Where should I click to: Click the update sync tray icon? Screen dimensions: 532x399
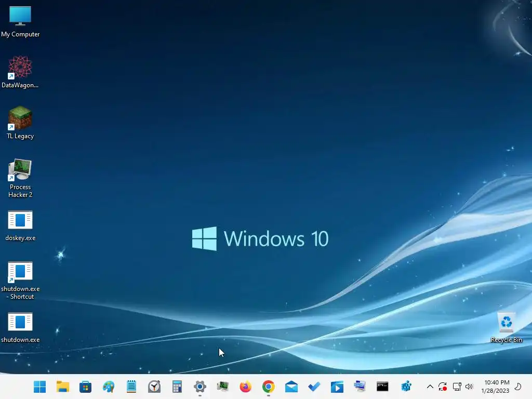click(x=443, y=387)
